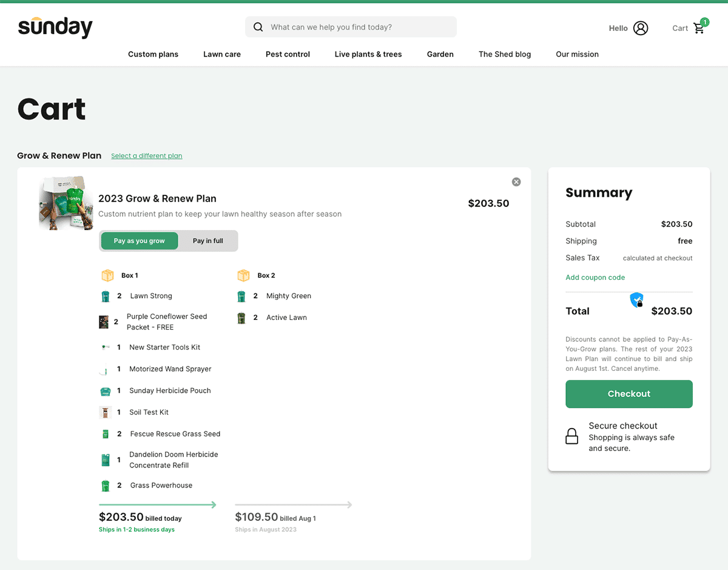
Task: Click the Hello account greeting
Action: pos(618,28)
